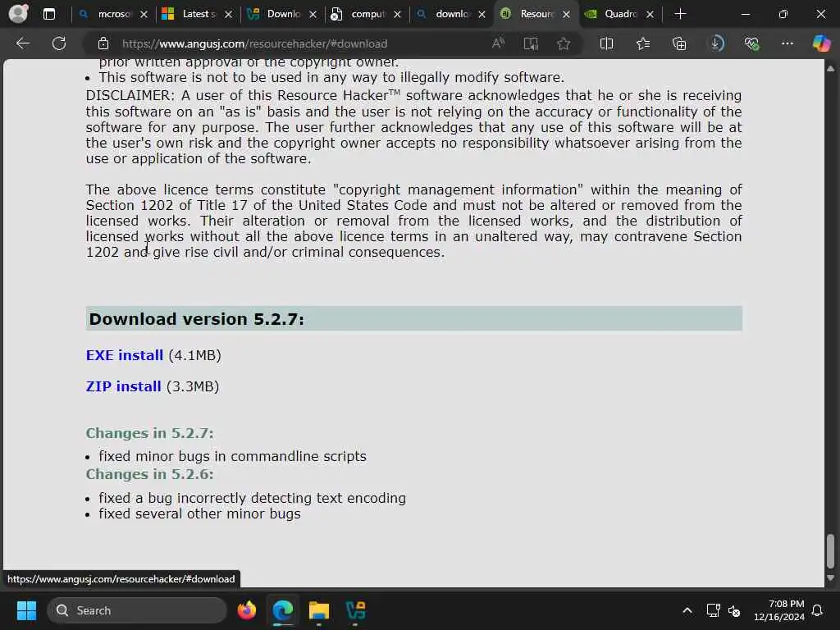
Task: Click the scrollbar down arrow
Action: (x=830, y=578)
